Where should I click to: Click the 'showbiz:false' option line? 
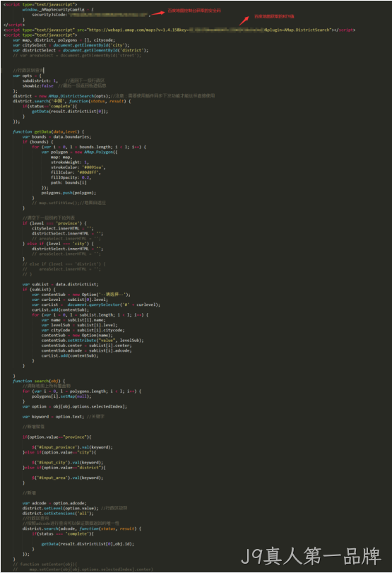pyautogui.click(x=38, y=86)
